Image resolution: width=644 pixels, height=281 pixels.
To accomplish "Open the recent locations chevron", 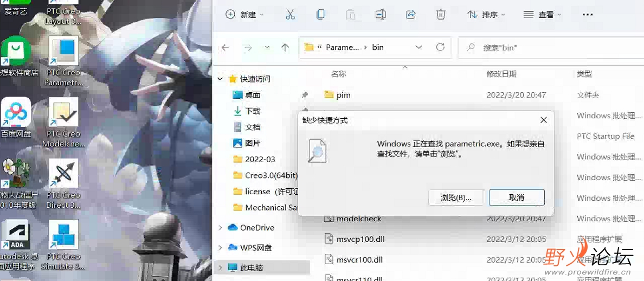I will [x=267, y=48].
